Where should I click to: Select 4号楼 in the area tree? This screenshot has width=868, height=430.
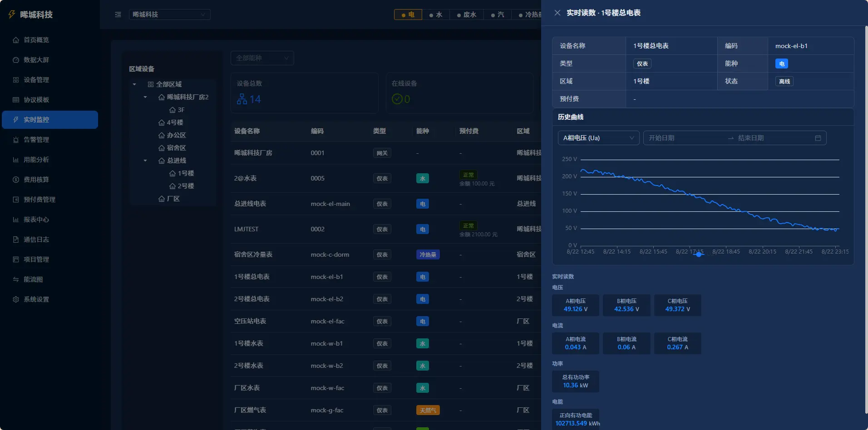pyautogui.click(x=171, y=122)
